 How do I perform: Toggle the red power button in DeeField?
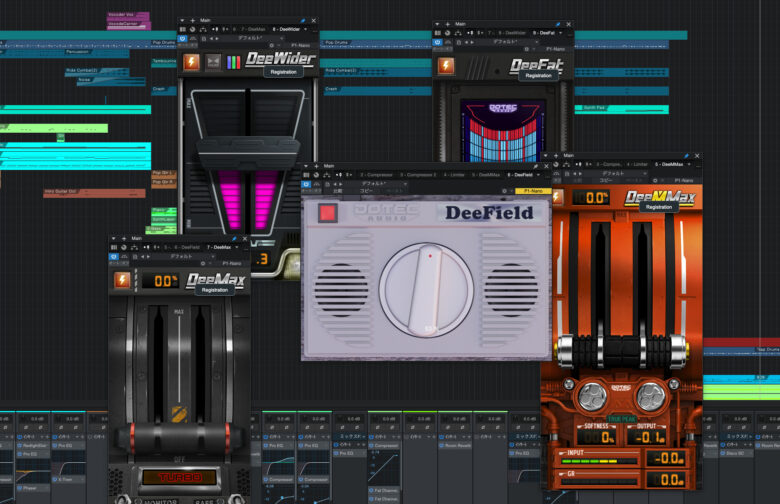(x=327, y=212)
